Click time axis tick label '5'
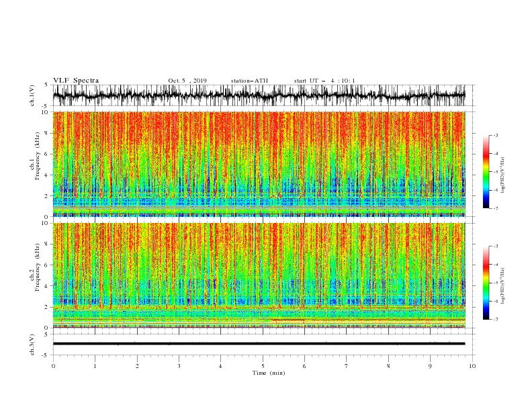 263,366
